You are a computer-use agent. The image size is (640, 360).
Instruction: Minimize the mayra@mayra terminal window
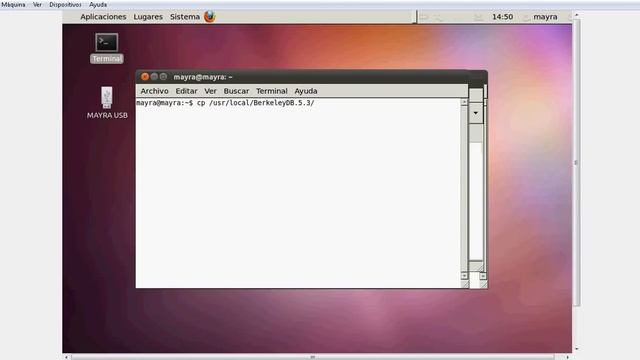point(154,77)
